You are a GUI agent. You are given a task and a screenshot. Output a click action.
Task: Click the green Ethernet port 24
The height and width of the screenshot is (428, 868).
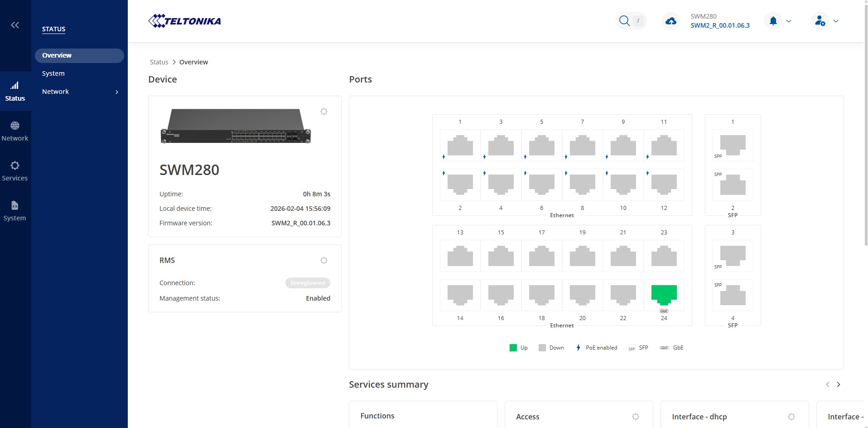664,295
